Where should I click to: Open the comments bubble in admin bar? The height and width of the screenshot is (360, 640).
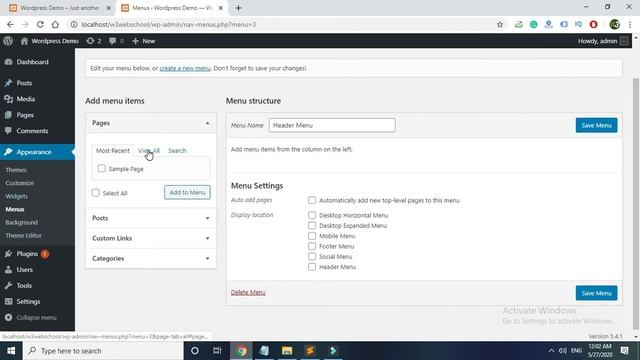click(116, 41)
